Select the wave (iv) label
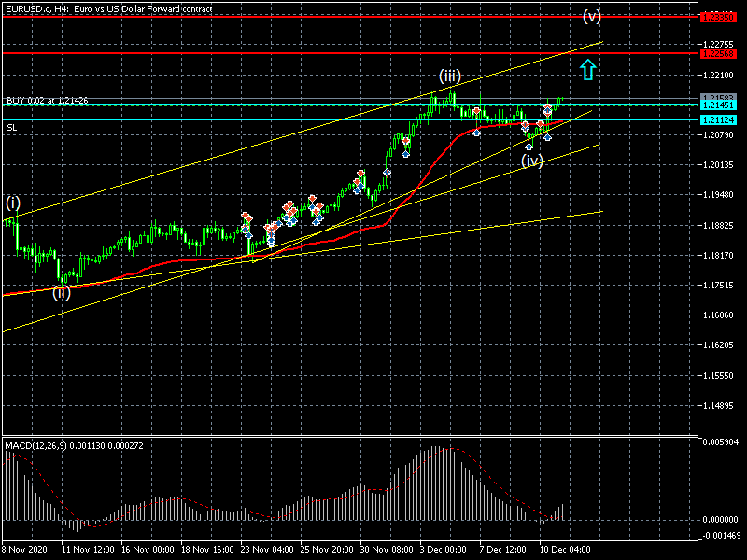 tap(531, 161)
